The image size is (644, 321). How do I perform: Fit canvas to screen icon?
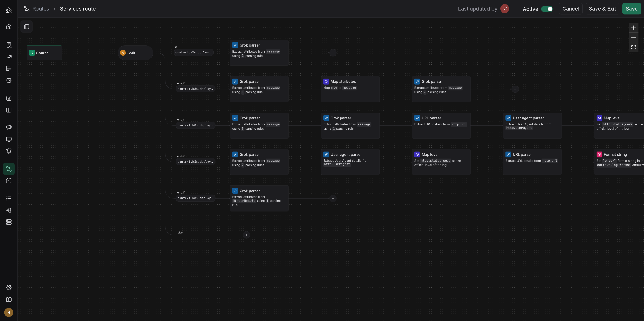[x=633, y=47]
